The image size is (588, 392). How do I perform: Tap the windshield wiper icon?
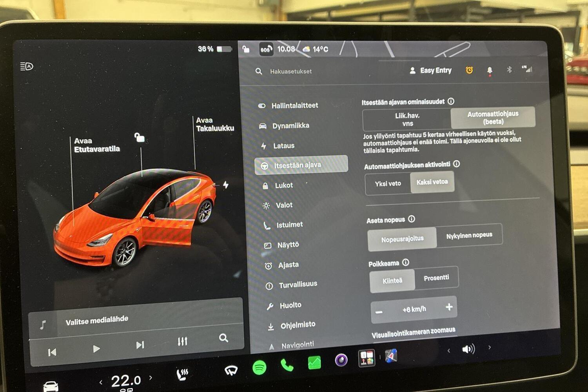(231, 370)
